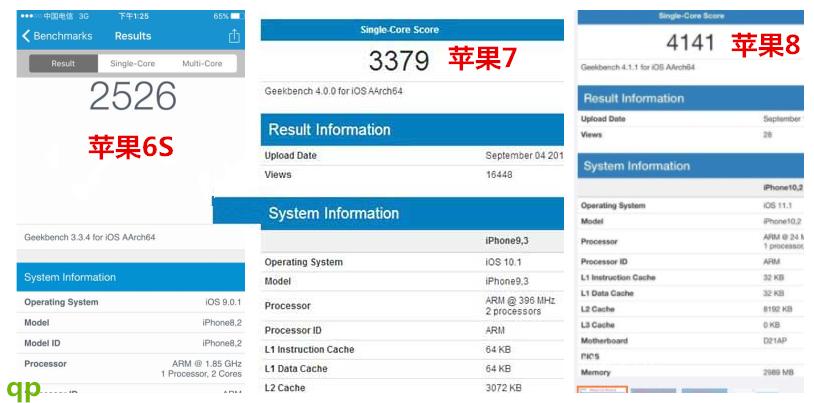Click the 2526 score
The height and width of the screenshot is (403, 814).
point(133,96)
